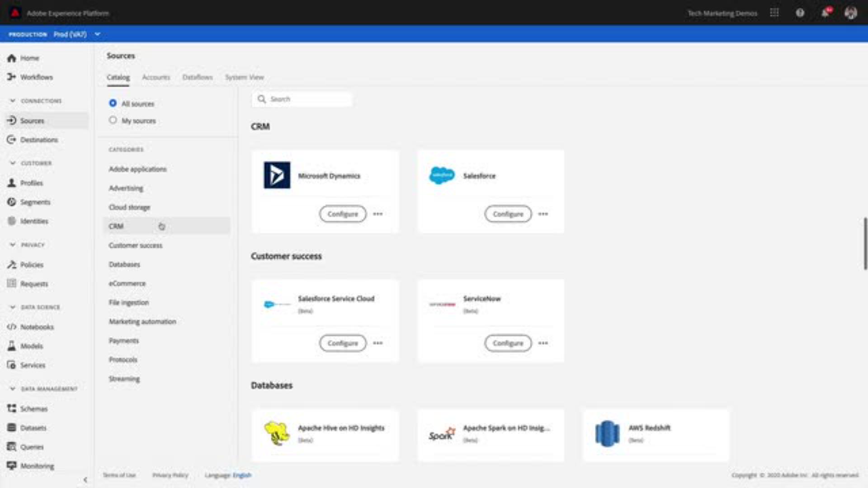The width and height of the screenshot is (868, 488).
Task: Select the All sources radio button
Action: pyautogui.click(x=113, y=103)
